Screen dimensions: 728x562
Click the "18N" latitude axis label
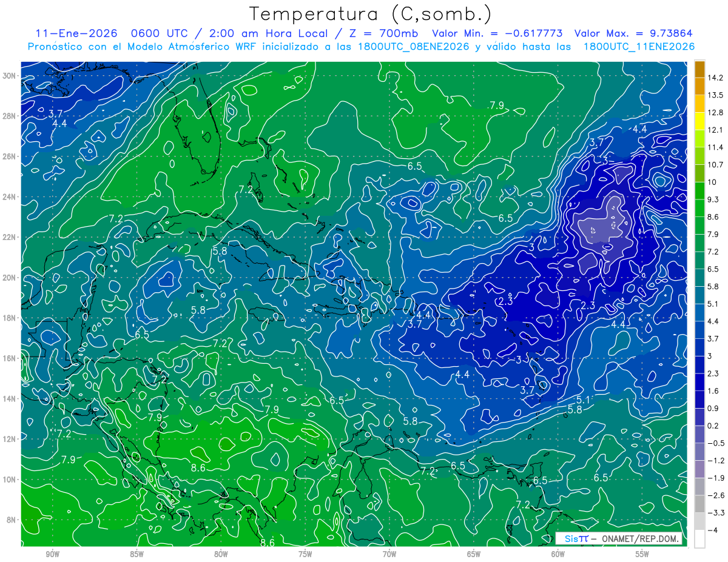coord(10,318)
